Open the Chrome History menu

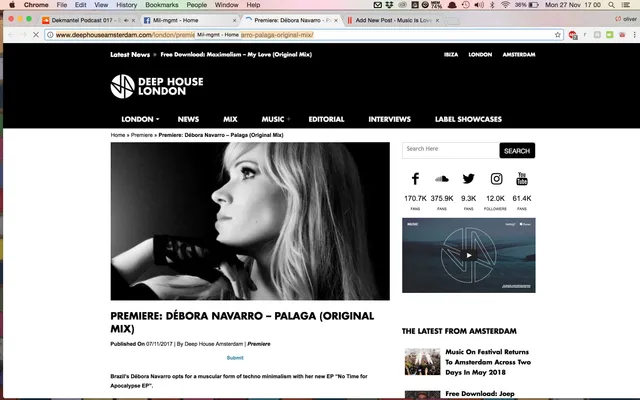pyautogui.click(x=127, y=5)
